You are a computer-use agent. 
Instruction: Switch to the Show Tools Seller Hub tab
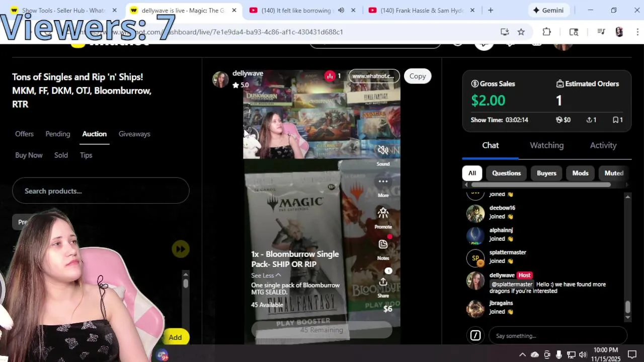(x=64, y=10)
